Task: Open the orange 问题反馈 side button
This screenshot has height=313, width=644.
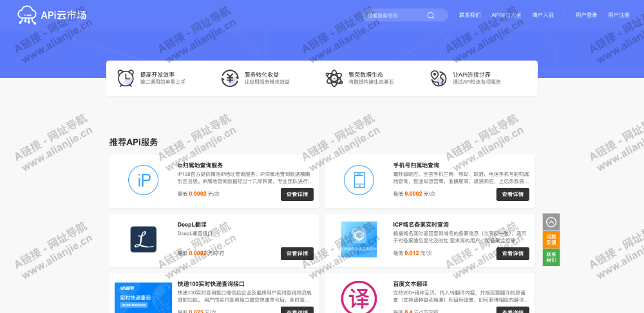Action: [551, 240]
